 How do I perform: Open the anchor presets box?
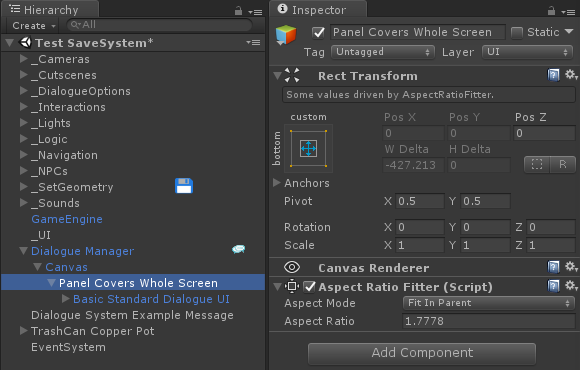click(308, 148)
